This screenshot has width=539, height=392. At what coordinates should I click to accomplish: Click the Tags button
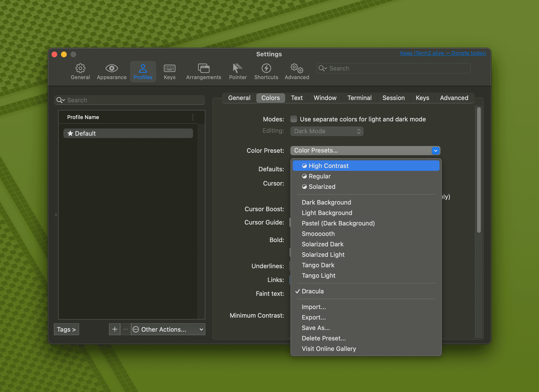point(66,329)
